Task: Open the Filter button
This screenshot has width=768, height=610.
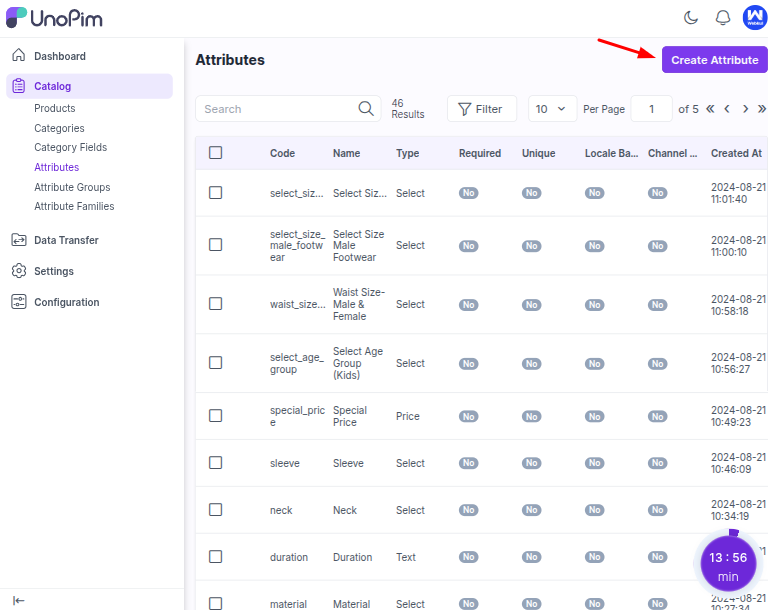Action: tap(481, 109)
